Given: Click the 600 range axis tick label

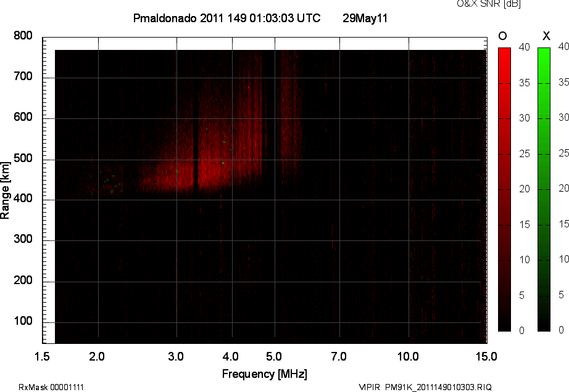Looking at the screenshot, I should [23, 117].
